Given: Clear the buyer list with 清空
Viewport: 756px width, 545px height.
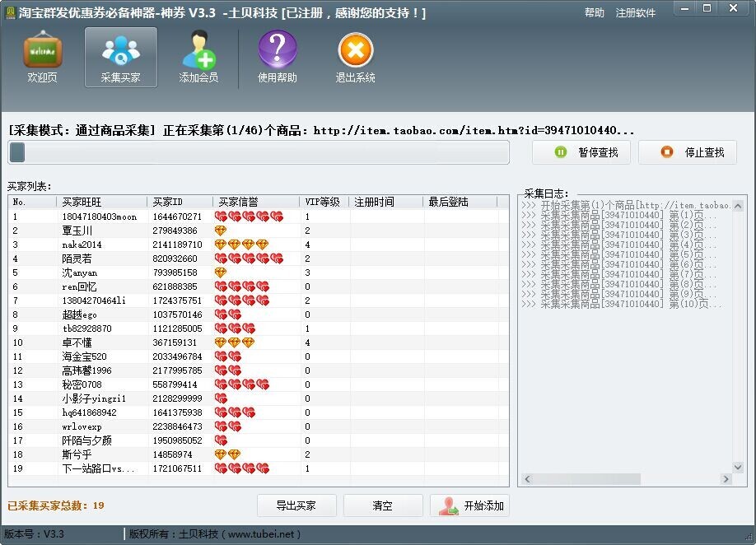Looking at the screenshot, I should [383, 505].
